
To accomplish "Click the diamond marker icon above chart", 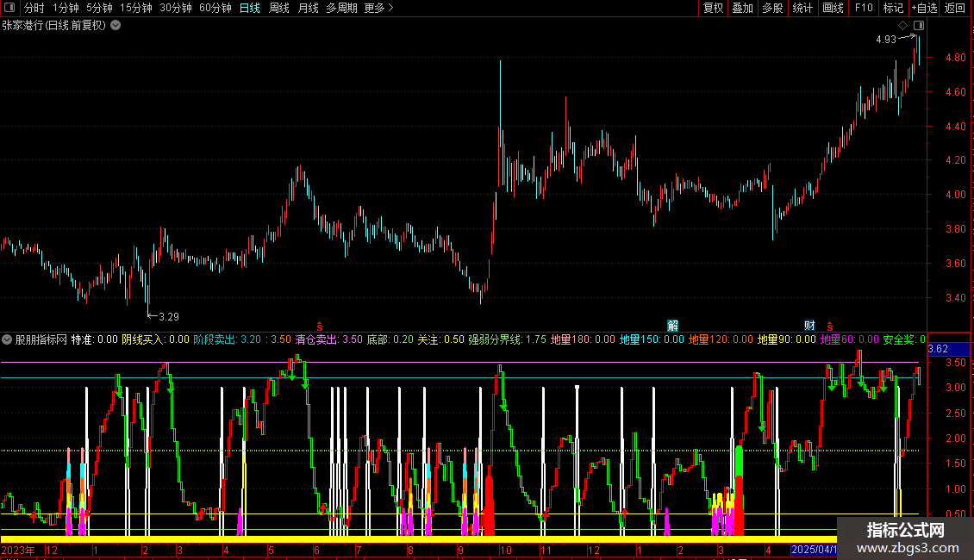I will click(903, 26).
